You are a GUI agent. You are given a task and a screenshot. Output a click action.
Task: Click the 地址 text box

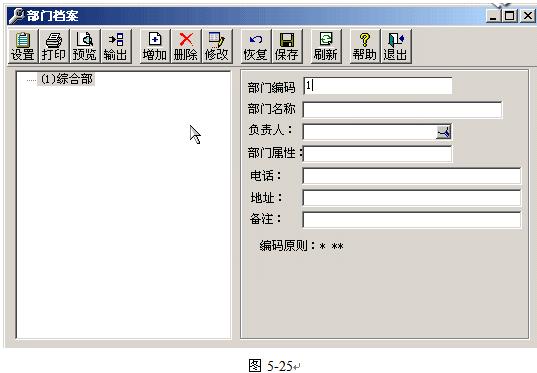[412, 198]
